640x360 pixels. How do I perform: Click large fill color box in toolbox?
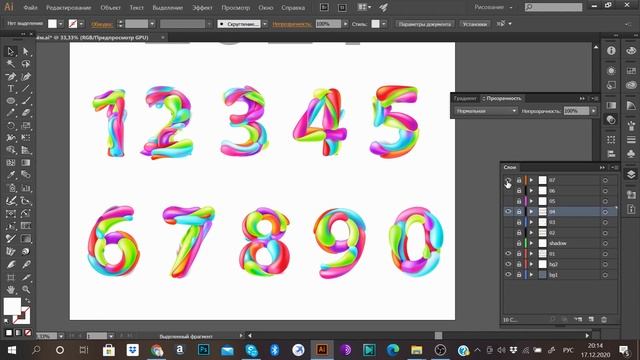click(x=12, y=306)
